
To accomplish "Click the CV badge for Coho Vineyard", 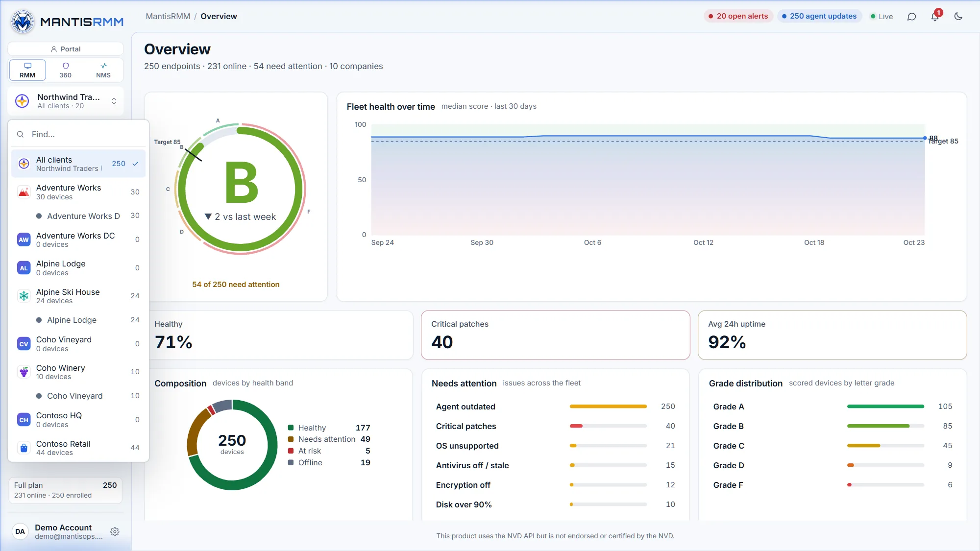I will pos(24,344).
